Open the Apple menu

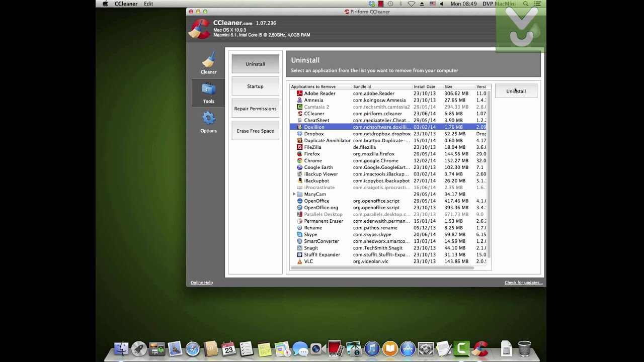(x=105, y=4)
